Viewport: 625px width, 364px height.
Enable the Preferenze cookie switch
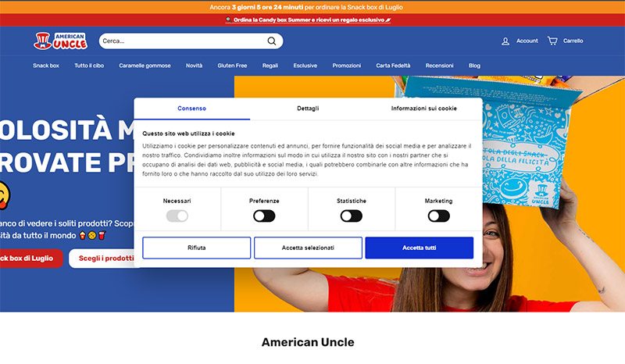pyautogui.click(x=264, y=216)
